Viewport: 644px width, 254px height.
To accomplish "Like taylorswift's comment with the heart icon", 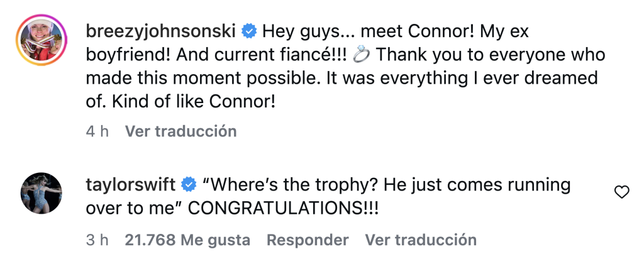I will (x=621, y=193).
